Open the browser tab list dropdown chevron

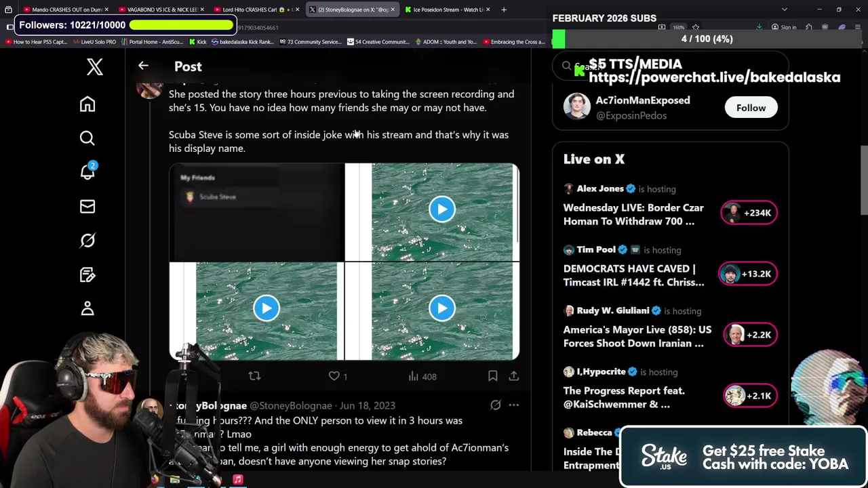click(785, 9)
